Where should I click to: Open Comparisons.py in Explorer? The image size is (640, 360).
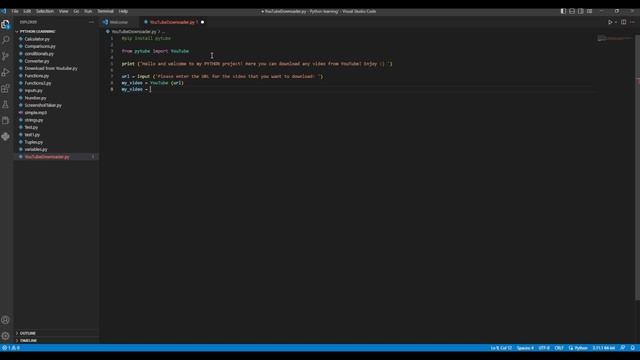point(40,47)
